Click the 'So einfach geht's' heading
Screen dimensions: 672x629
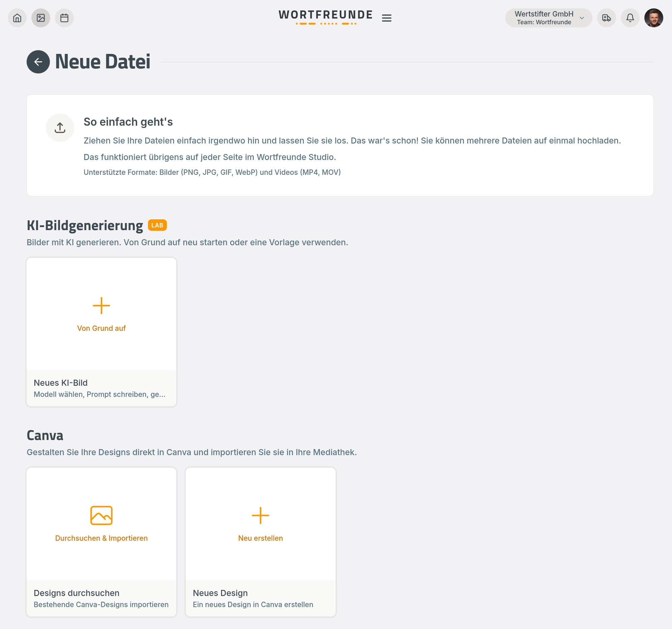pyautogui.click(x=128, y=122)
